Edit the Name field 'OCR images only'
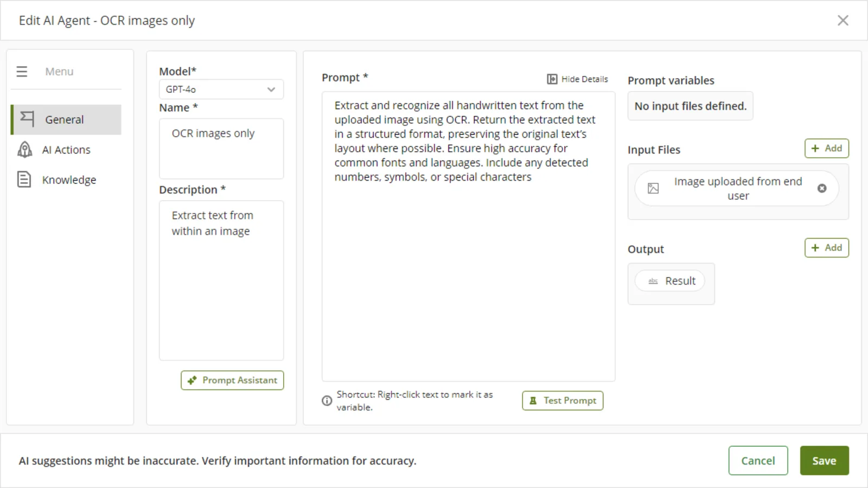868x488 pixels. pos(221,149)
